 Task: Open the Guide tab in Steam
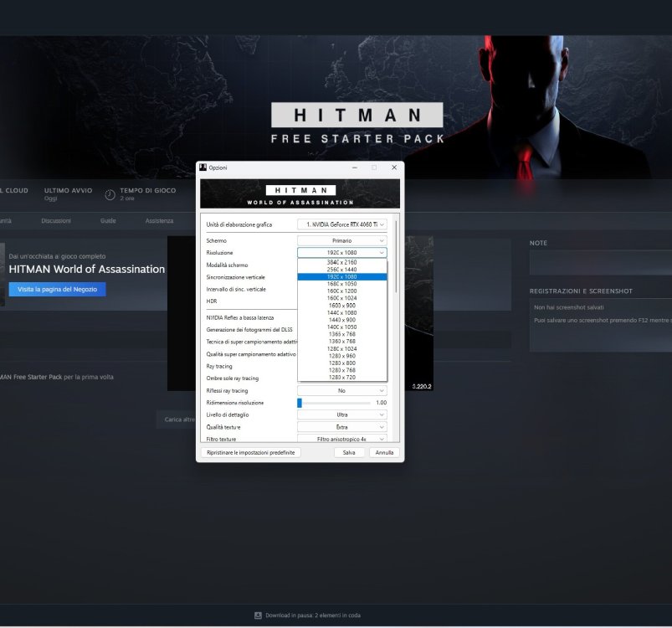click(108, 221)
